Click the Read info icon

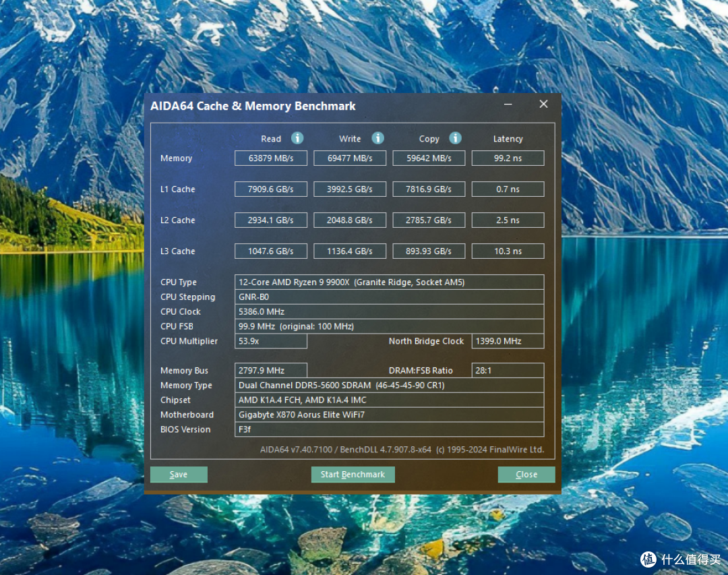(297, 138)
